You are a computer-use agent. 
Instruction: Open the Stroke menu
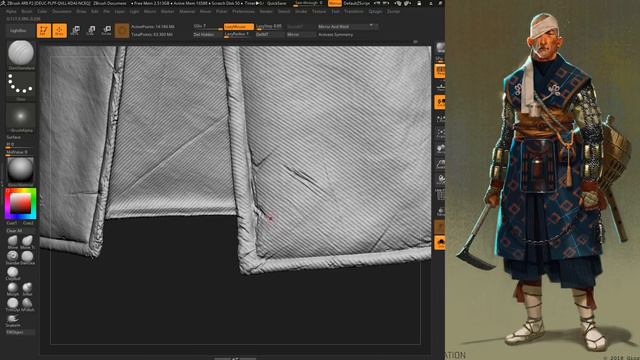click(301, 11)
